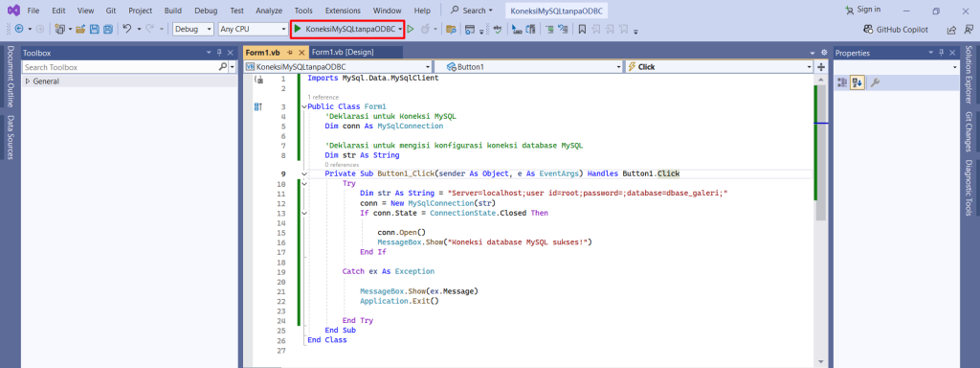Click the Hot Reload flame icon
Screen dimensions: 980x368
pos(426,29)
